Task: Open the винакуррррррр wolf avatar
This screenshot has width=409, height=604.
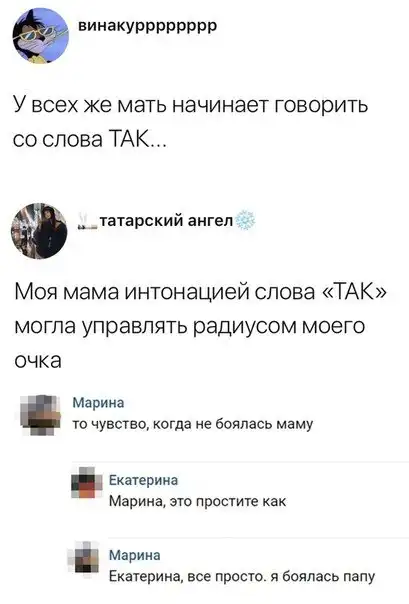Action: point(40,35)
